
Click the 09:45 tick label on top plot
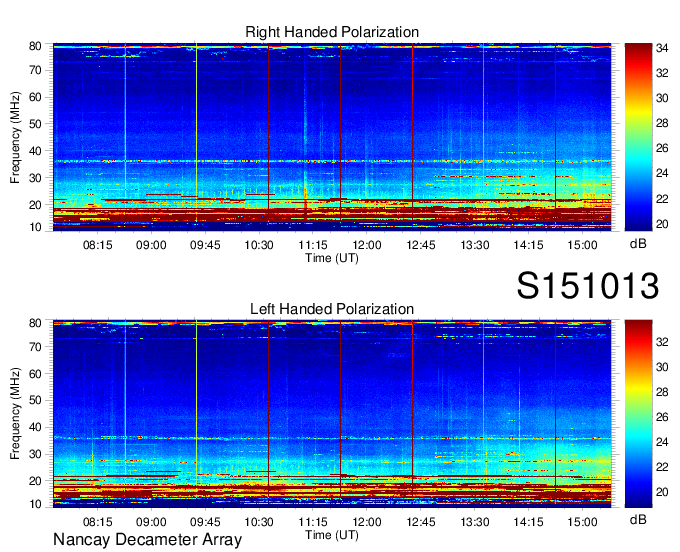[x=205, y=245]
